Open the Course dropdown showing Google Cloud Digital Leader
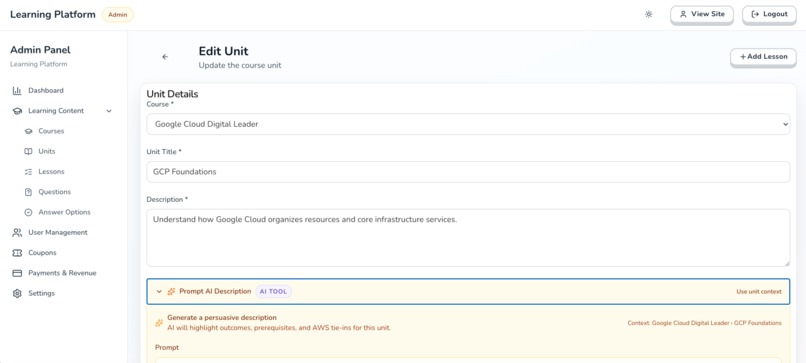Screen dimensions: 806x363 (468, 124)
